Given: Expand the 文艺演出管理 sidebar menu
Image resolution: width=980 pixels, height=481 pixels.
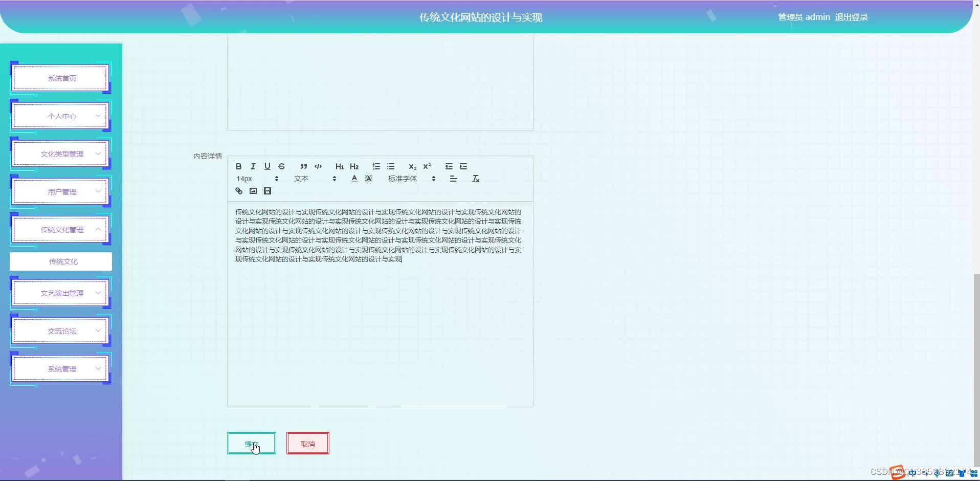Looking at the screenshot, I should pyautogui.click(x=61, y=293).
